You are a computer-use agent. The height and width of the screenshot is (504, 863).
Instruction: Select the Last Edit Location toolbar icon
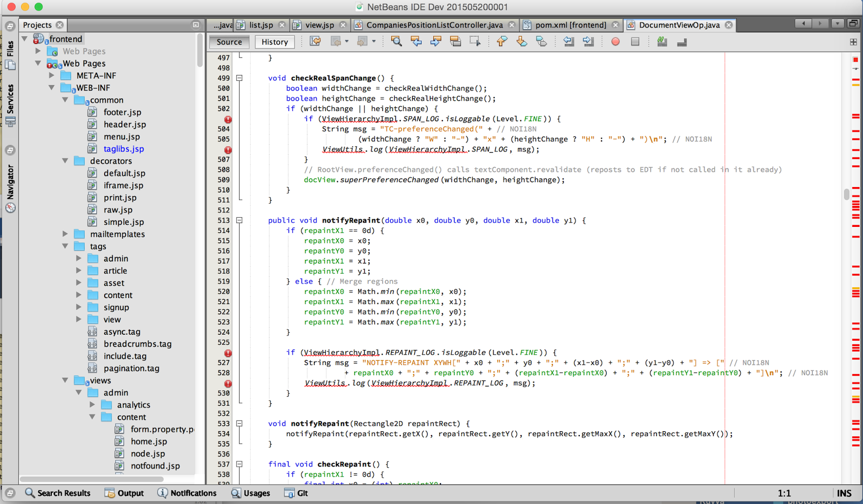[316, 41]
